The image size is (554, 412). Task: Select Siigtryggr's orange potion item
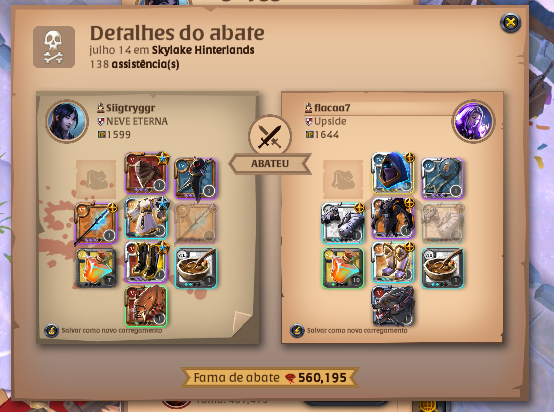tap(96, 267)
